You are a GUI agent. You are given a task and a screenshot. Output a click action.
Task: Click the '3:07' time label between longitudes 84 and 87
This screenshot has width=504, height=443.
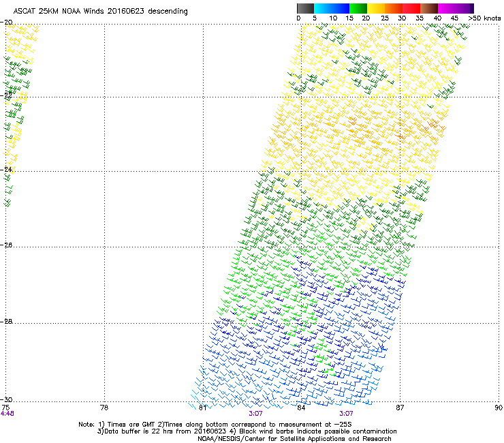tap(346, 414)
